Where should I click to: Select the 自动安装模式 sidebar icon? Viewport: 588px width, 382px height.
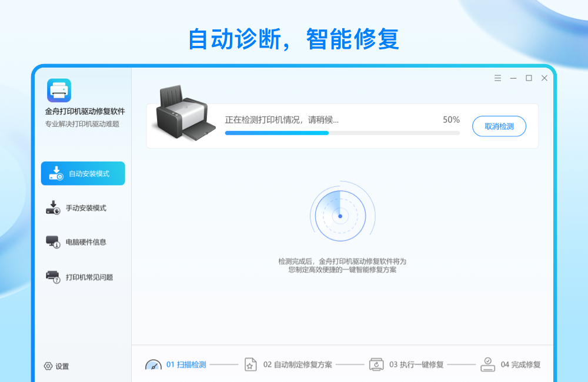[56, 173]
